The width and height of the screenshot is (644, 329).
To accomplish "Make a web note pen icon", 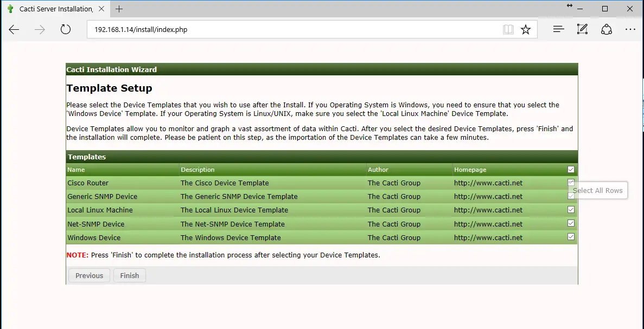I will [582, 29].
